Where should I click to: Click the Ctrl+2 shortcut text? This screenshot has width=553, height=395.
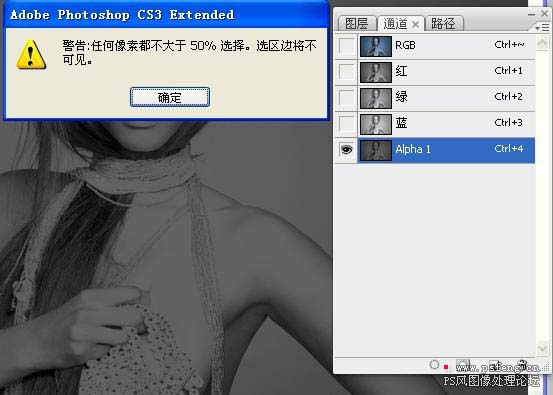click(509, 97)
